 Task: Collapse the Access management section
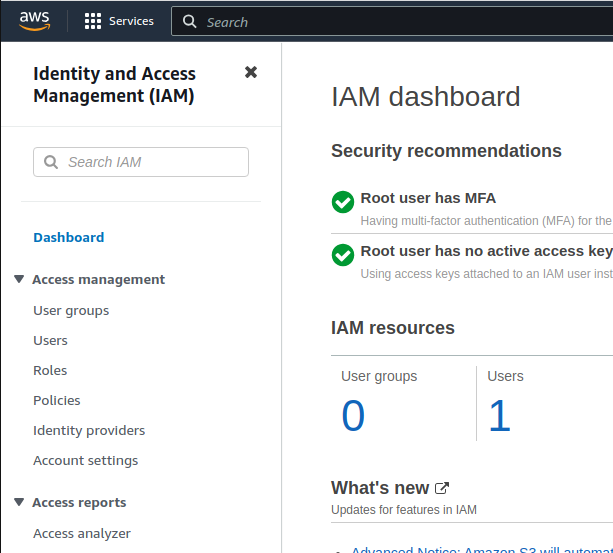click(19, 279)
